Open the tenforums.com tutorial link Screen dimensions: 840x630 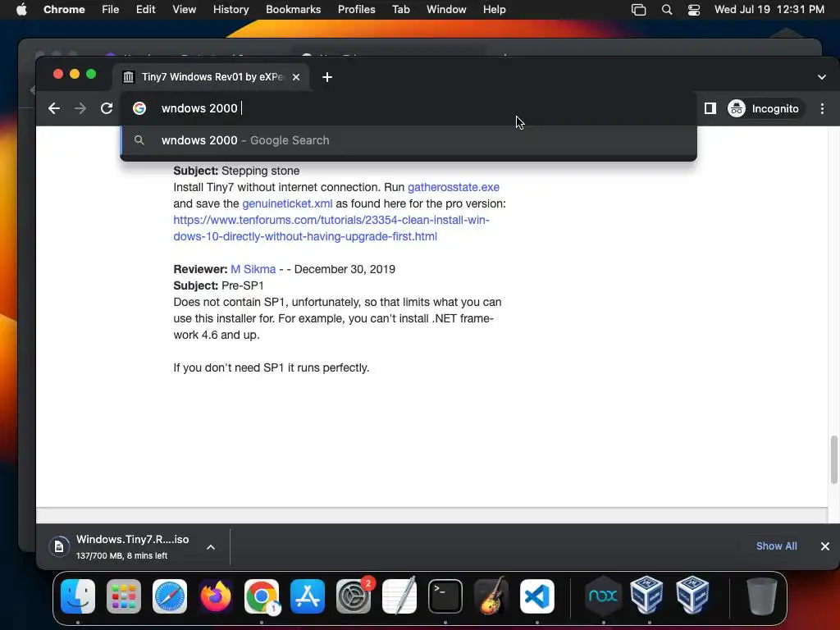(x=331, y=228)
